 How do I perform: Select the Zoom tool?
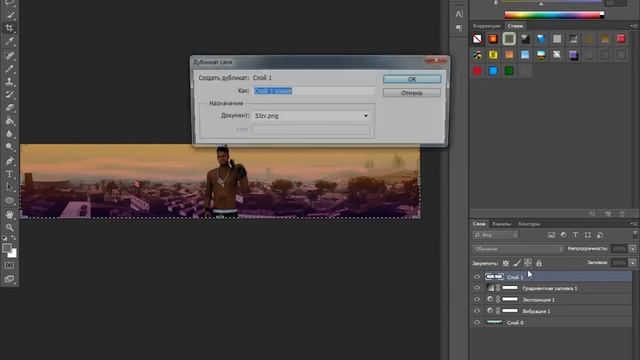click(10, 227)
